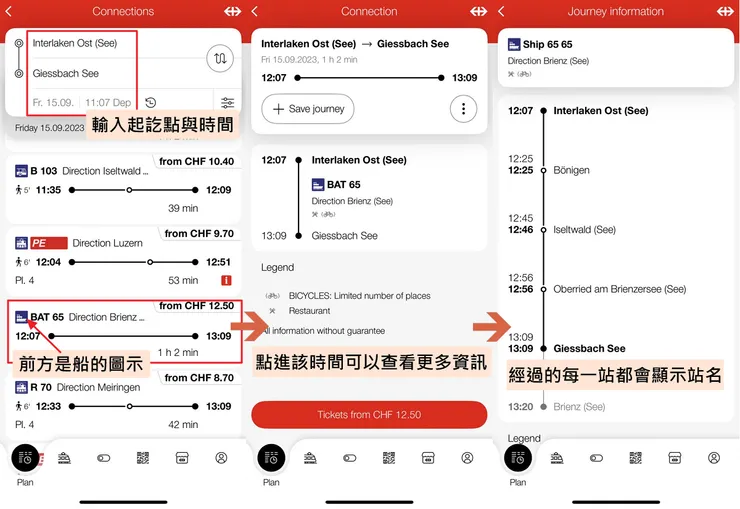Screen dimensions: 740x509
Task: Open trips tab in Journey information screen
Action: (557, 458)
